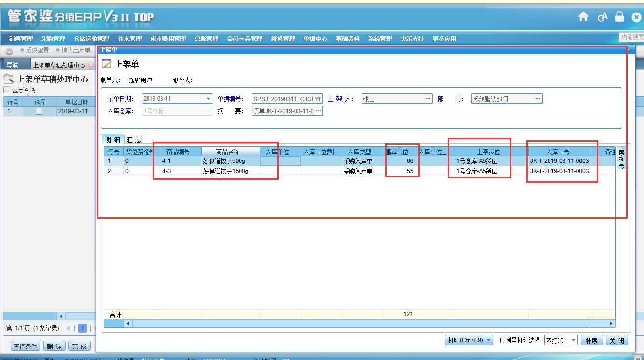Viewport: 644px width, 360px height.
Task: Click the 完成 button
Action: pyautogui.click(x=80, y=346)
